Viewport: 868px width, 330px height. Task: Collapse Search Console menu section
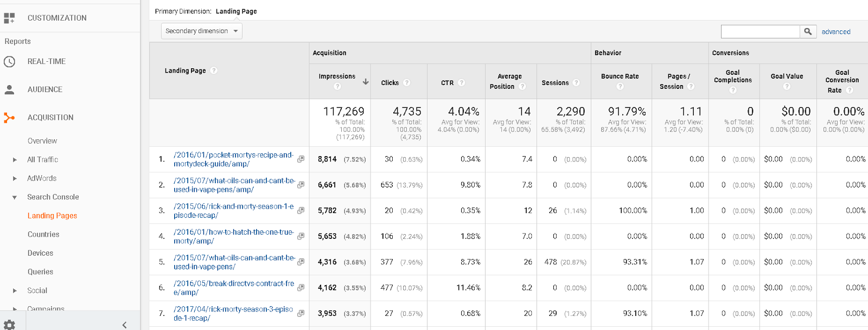[15, 197]
